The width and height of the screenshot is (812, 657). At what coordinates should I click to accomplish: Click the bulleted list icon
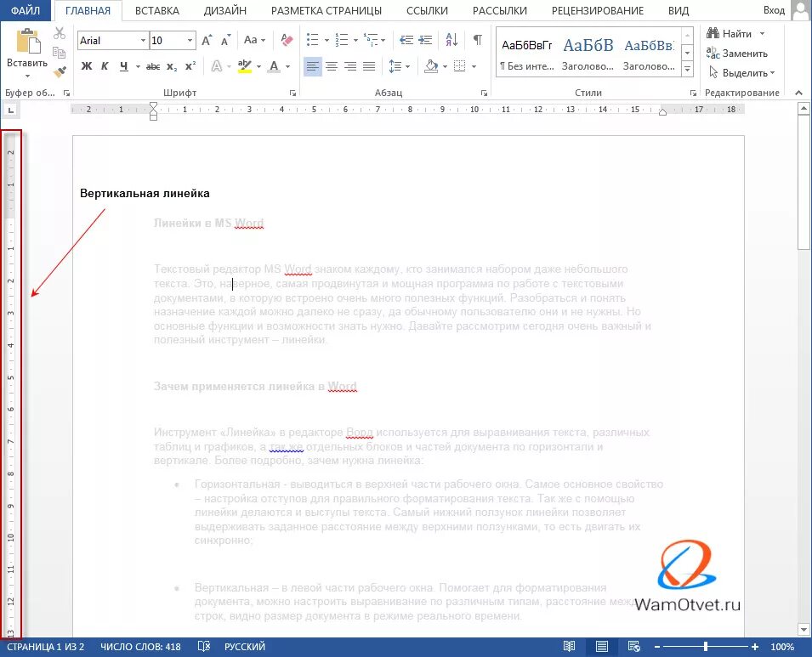pyautogui.click(x=312, y=40)
